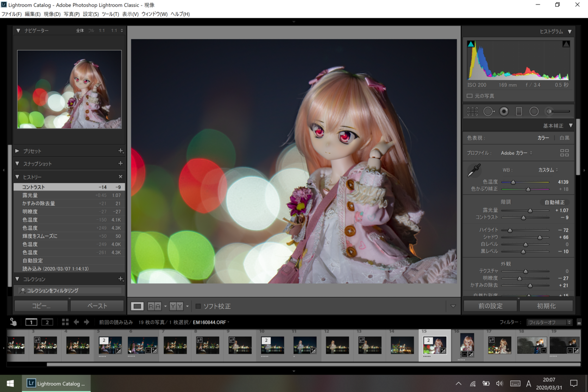Open the toolbar content triangle menu
Viewport: 588px width, 392px height.
coord(453,306)
